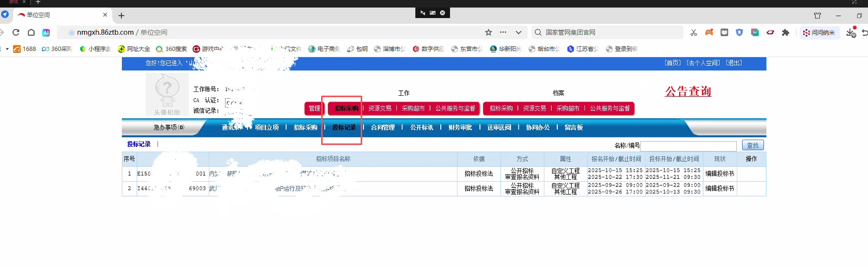Viewport: 868px width, 267px height.
Task: Open the puzzle piece extensions icon
Action: [x=785, y=33]
